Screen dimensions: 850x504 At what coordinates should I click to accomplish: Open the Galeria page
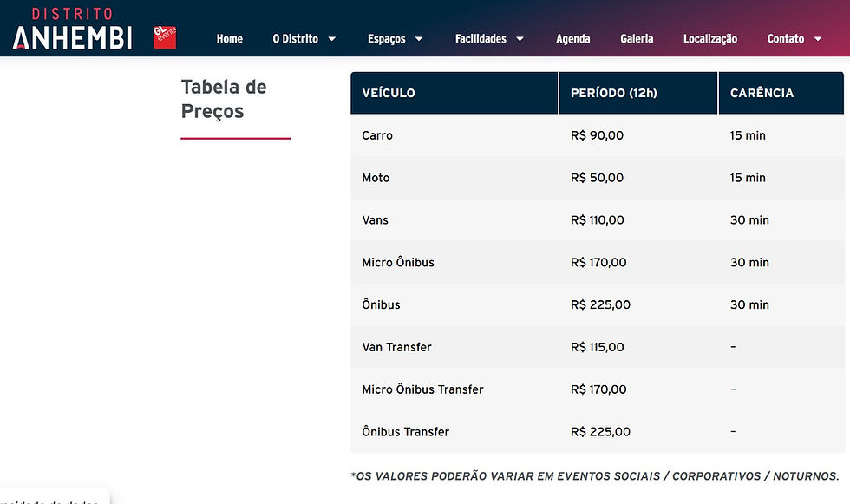(637, 38)
